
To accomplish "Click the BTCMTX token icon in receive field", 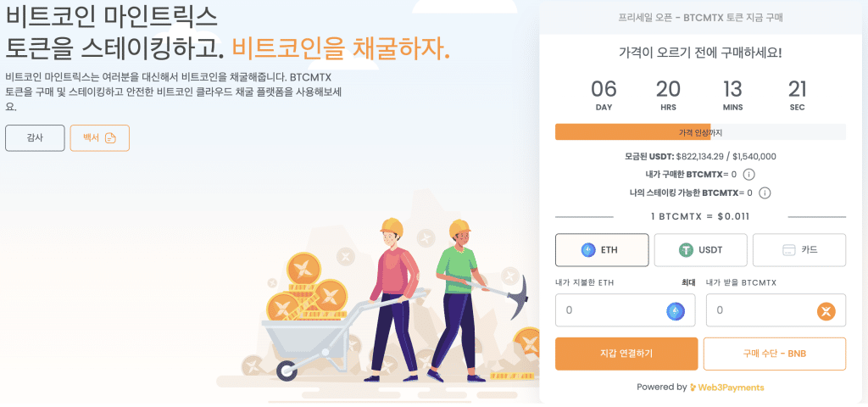I will 826,311.
